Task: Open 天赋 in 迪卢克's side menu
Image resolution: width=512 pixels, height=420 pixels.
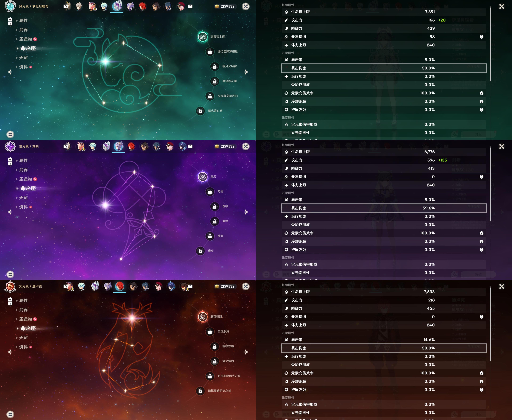Action: 23,338
